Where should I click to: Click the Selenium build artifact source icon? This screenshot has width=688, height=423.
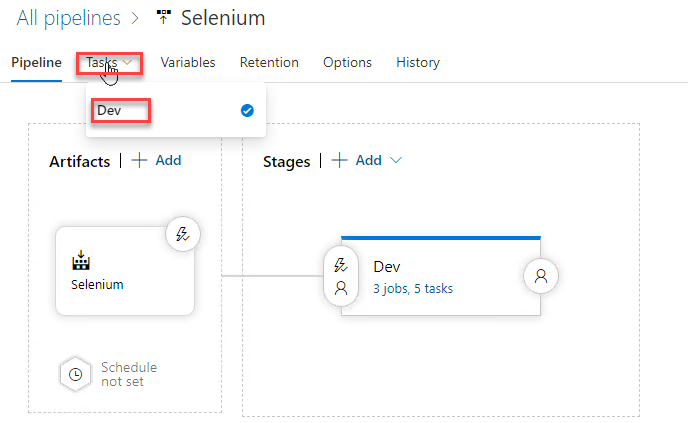point(81,260)
